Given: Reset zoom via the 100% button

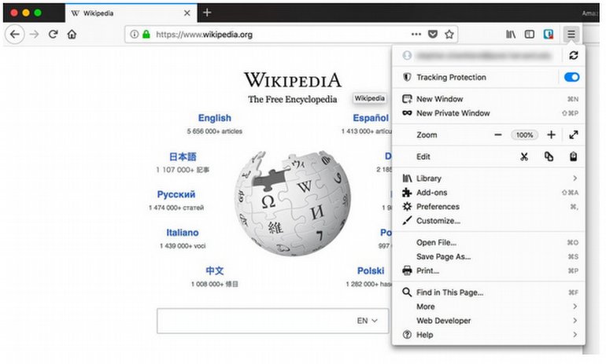Looking at the screenshot, I should click(x=524, y=134).
